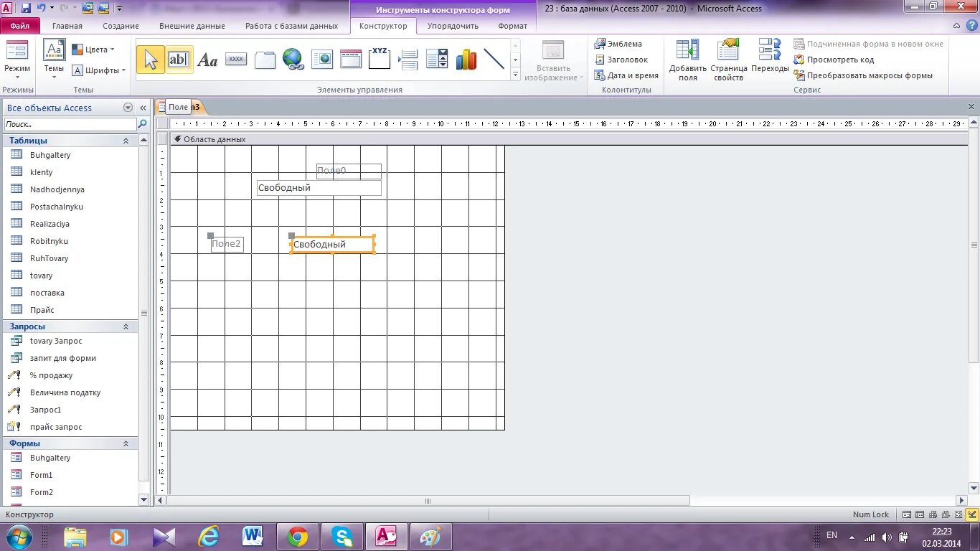
Task: Select the Поле2 label
Action: 227,244
